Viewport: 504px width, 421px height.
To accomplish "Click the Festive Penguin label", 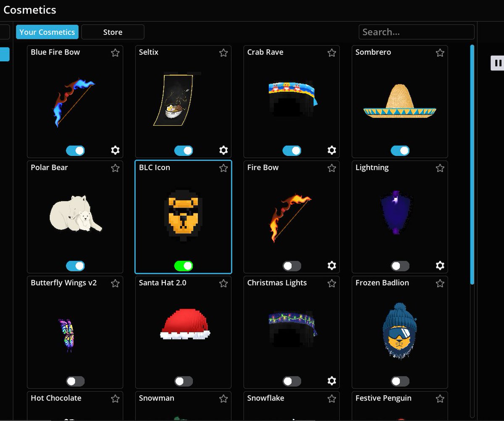I will pyautogui.click(x=383, y=398).
